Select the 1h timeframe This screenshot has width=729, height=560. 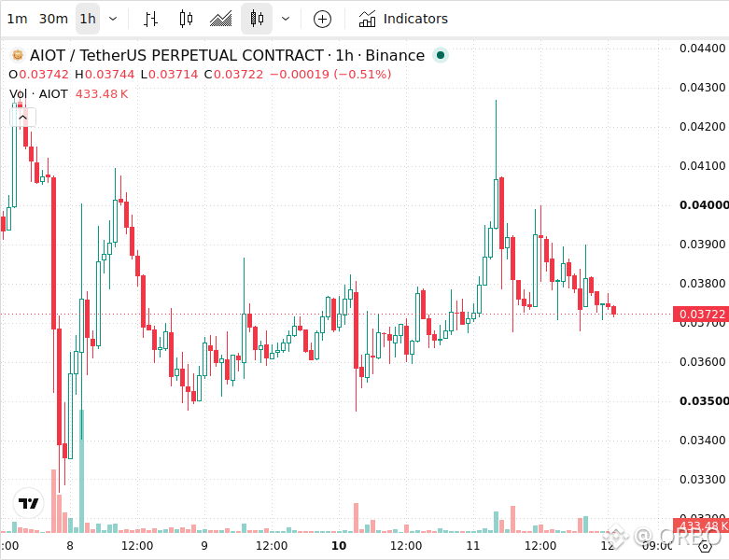(x=88, y=19)
